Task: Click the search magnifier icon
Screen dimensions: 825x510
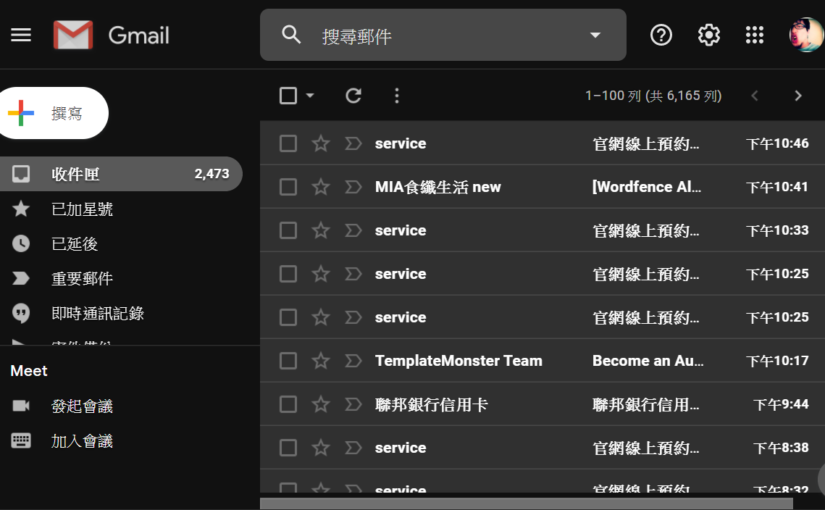Action: pyautogui.click(x=291, y=35)
